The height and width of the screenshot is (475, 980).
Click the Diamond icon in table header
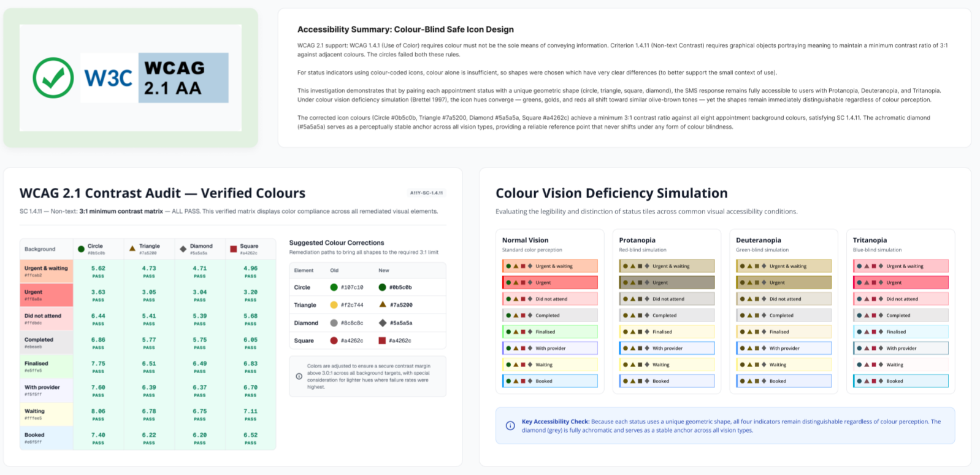[183, 249]
